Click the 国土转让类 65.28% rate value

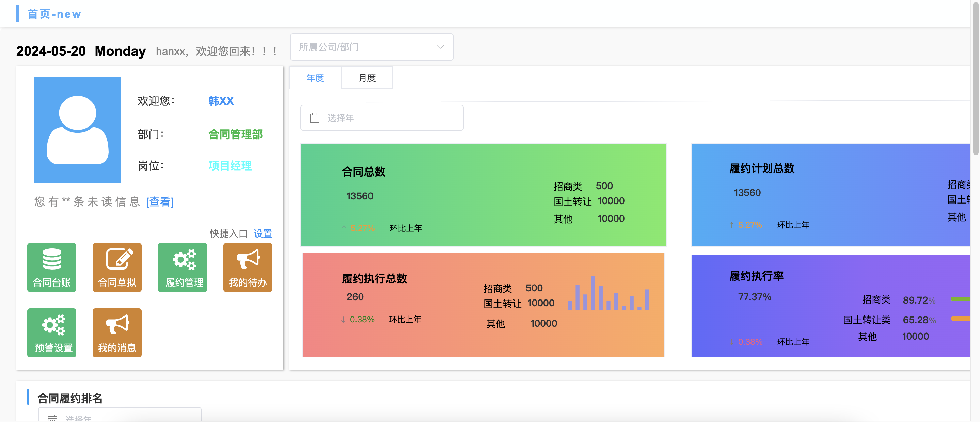pos(919,320)
